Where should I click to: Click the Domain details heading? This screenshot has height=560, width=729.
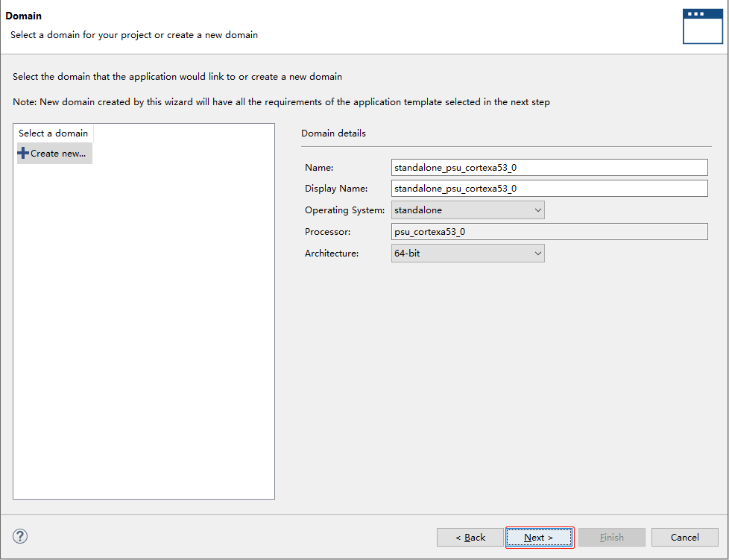coord(333,133)
